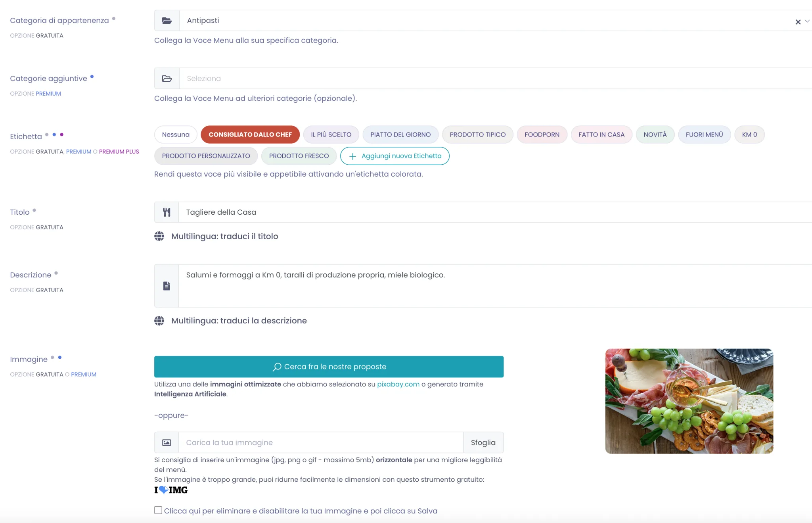The width and height of the screenshot is (812, 523).
Task: Open the pixabay.com link
Action: 398,384
